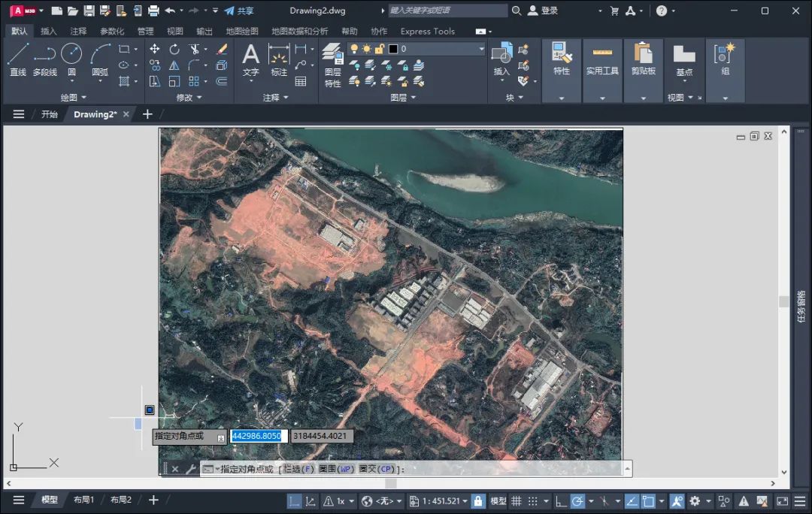This screenshot has height=514, width=812.
Task: Toggle snap mode dots in status bar
Action: tap(533, 500)
